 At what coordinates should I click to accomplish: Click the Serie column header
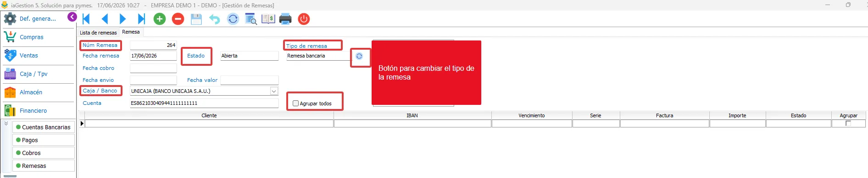click(595, 115)
